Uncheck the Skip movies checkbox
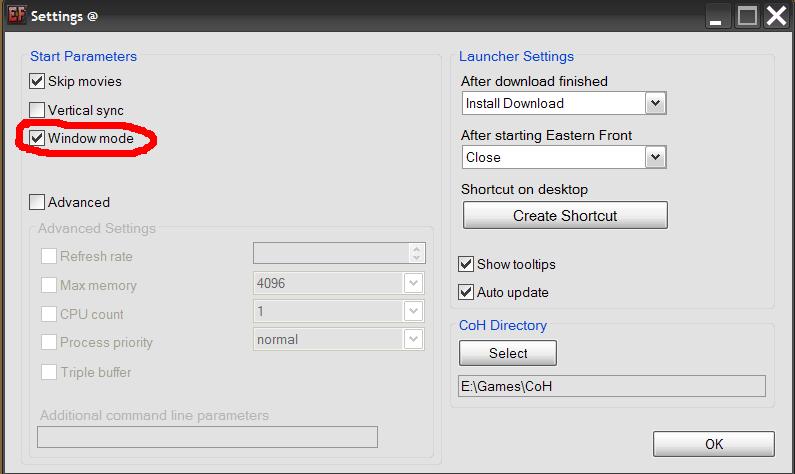The image size is (795, 474). 37,81
